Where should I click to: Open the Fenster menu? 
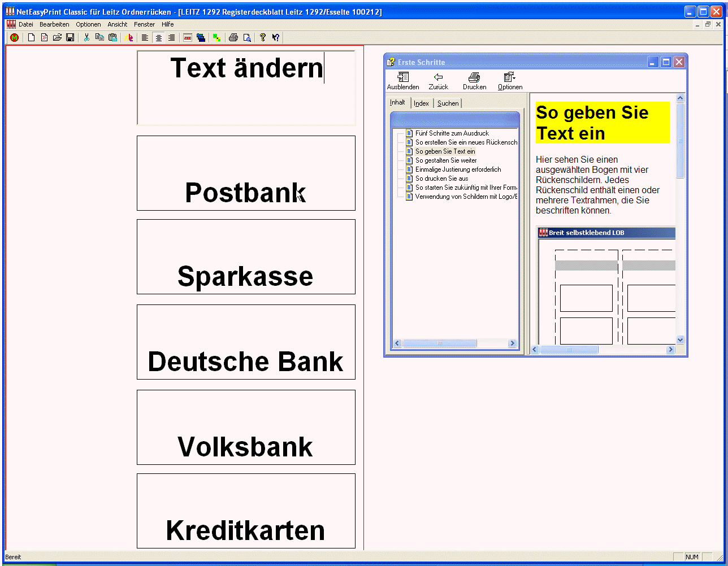coord(145,24)
